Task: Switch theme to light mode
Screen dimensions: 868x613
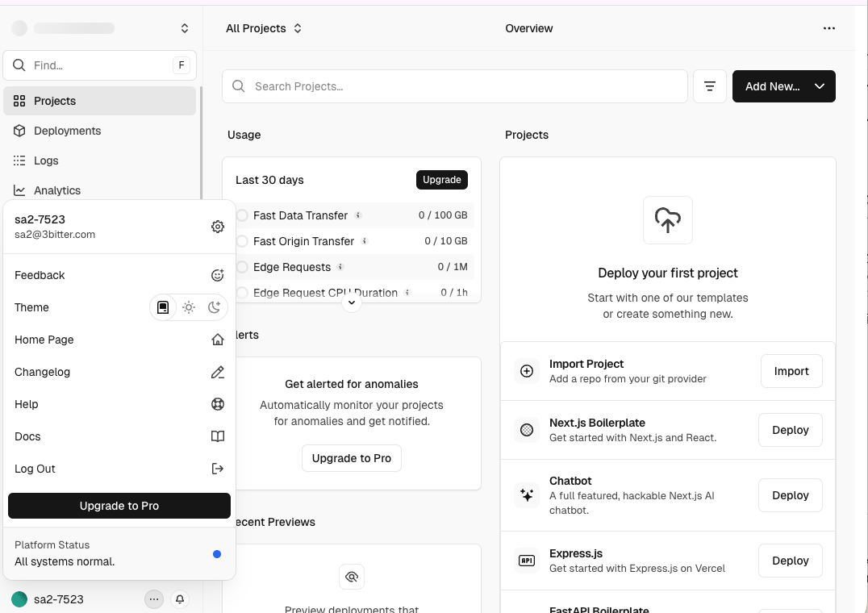Action: 189,307
